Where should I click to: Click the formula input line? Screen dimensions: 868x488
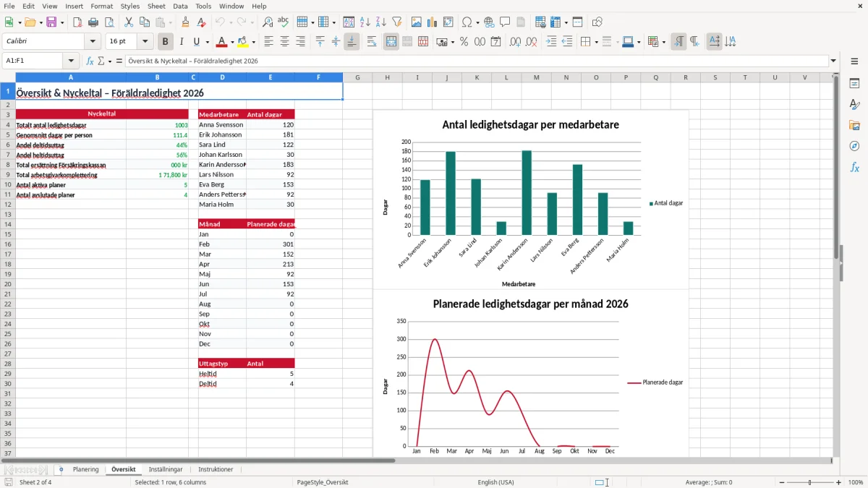click(476, 61)
